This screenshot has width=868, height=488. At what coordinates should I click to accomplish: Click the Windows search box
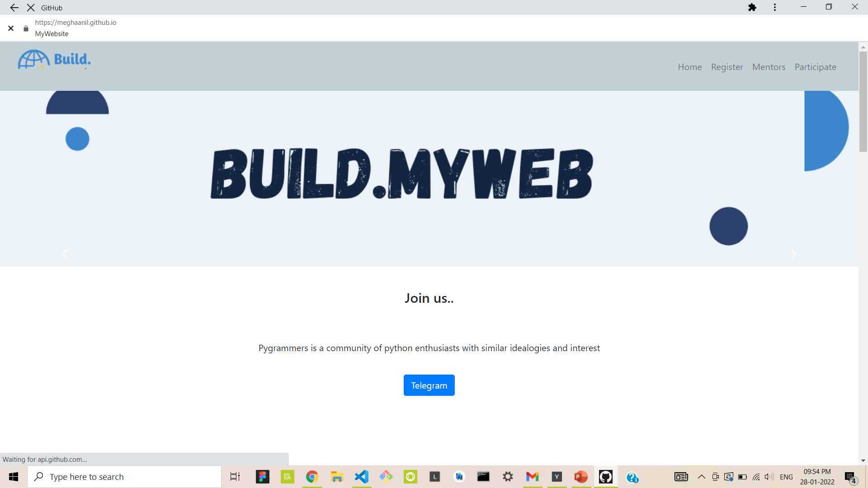[124, 477]
